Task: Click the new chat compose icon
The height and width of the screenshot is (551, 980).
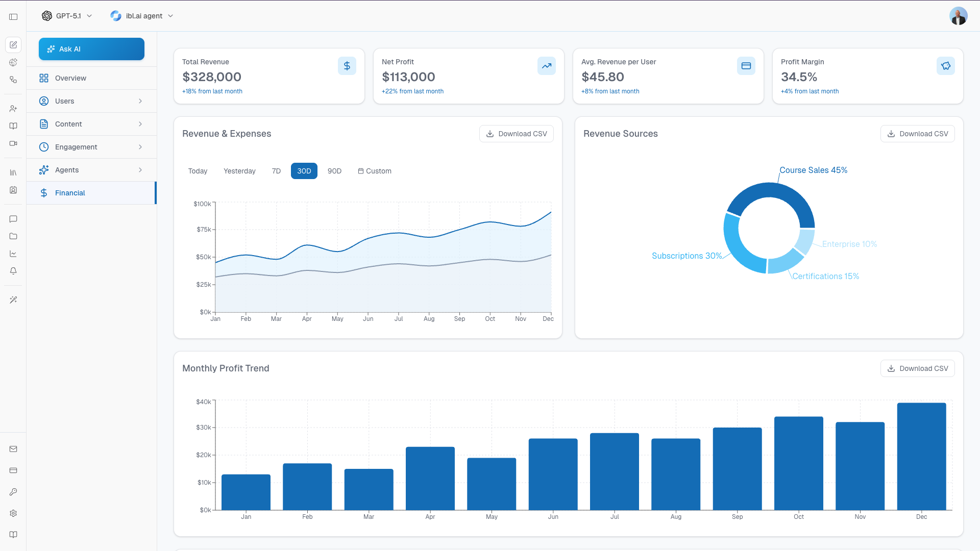Action: (x=13, y=45)
